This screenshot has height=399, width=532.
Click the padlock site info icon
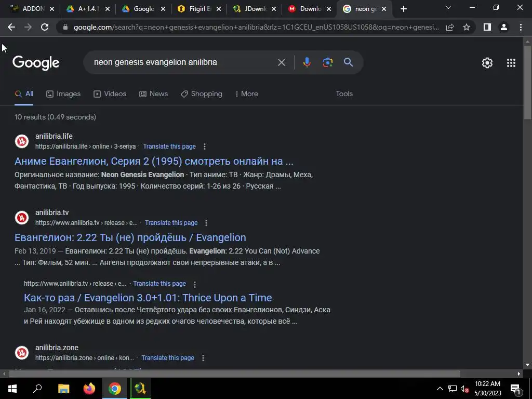click(x=65, y=27)
